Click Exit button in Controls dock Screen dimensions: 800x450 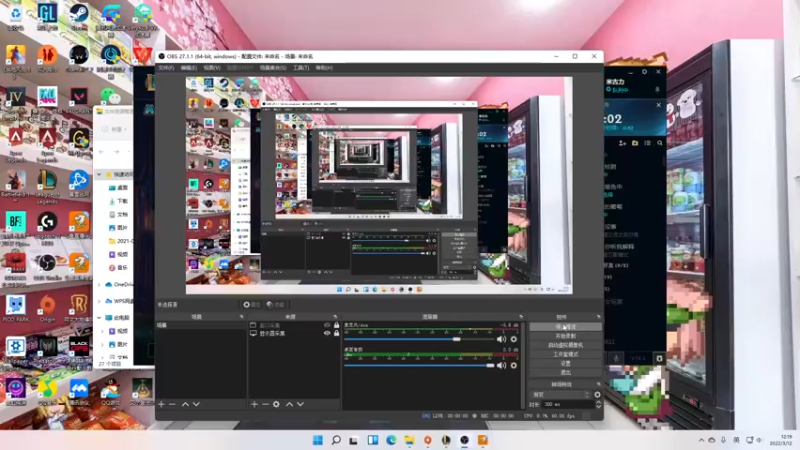(565, 372)
